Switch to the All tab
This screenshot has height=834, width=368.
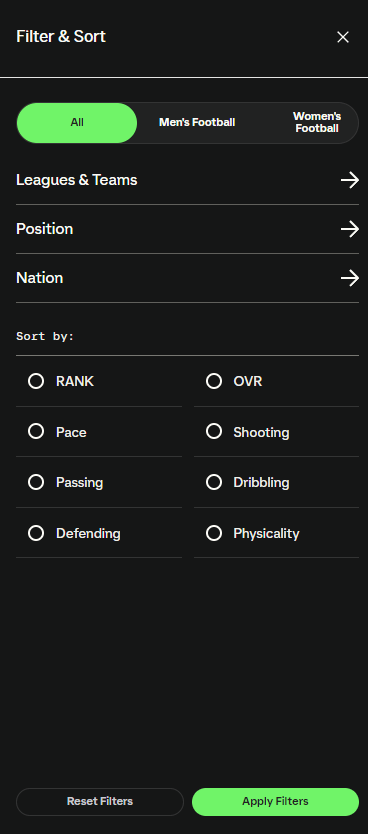[77, 123]
